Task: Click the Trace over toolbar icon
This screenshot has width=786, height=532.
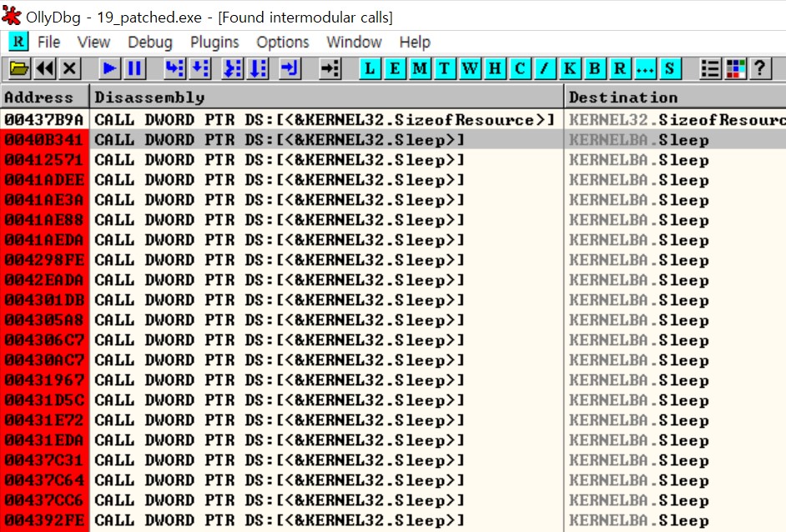Action: point(258,68)
